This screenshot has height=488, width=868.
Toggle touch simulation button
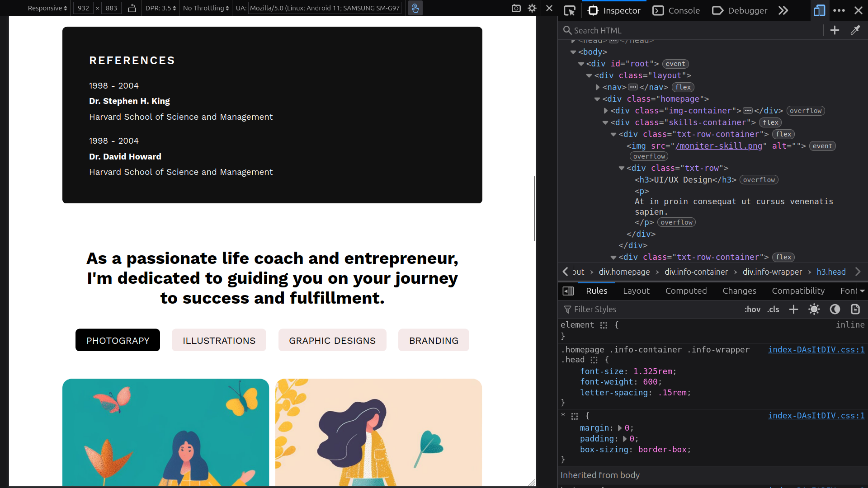pyautogui.click(x=415, y=8)
